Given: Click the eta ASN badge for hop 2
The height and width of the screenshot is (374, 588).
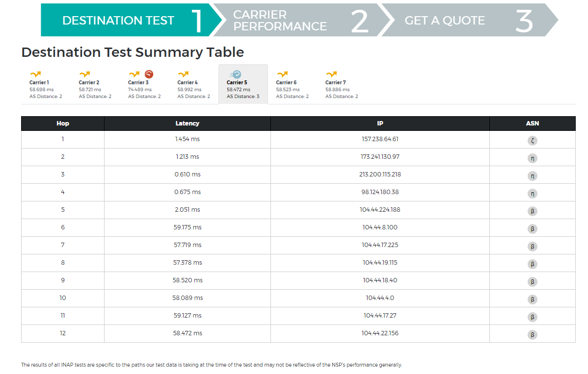Looking at the screenshot, I should tap(532, 158).
